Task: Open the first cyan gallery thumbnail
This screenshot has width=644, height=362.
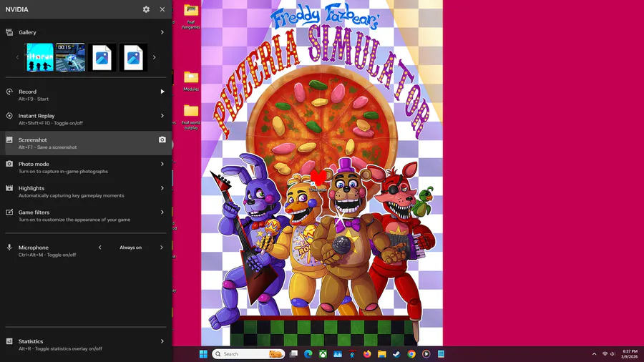Action: (x=39, y=57)
